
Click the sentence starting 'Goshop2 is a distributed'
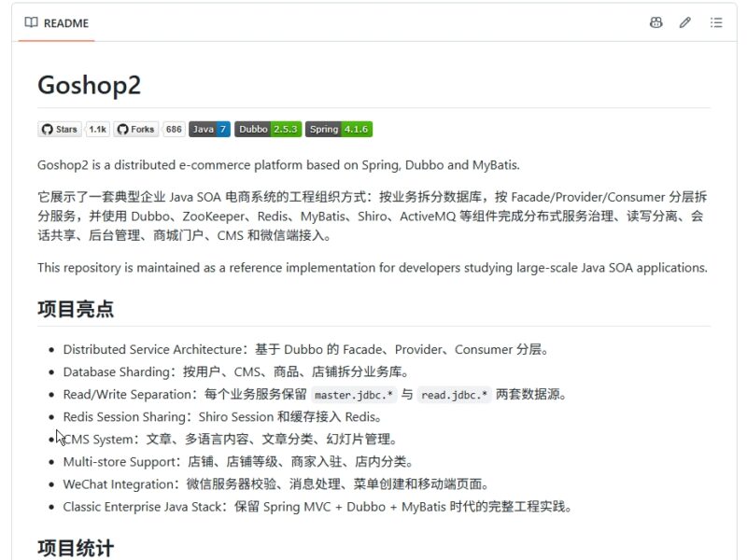[x=278, y=165]
